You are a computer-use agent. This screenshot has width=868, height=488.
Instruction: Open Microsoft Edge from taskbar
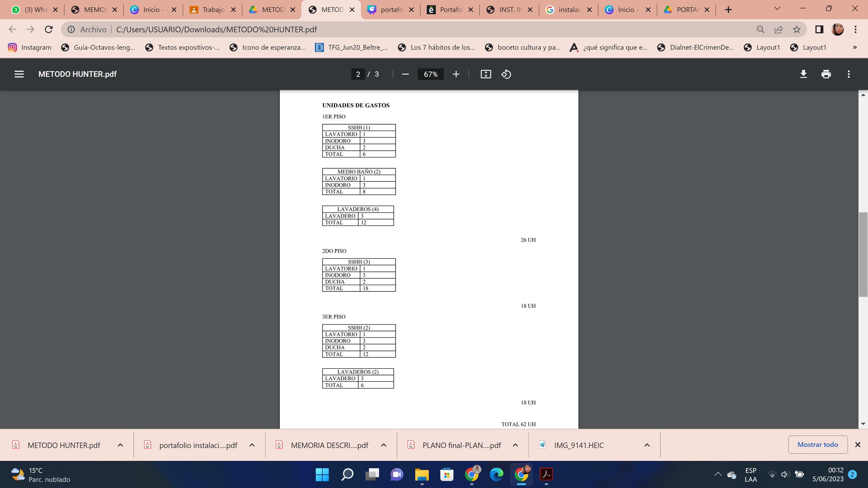click(496, 474)
